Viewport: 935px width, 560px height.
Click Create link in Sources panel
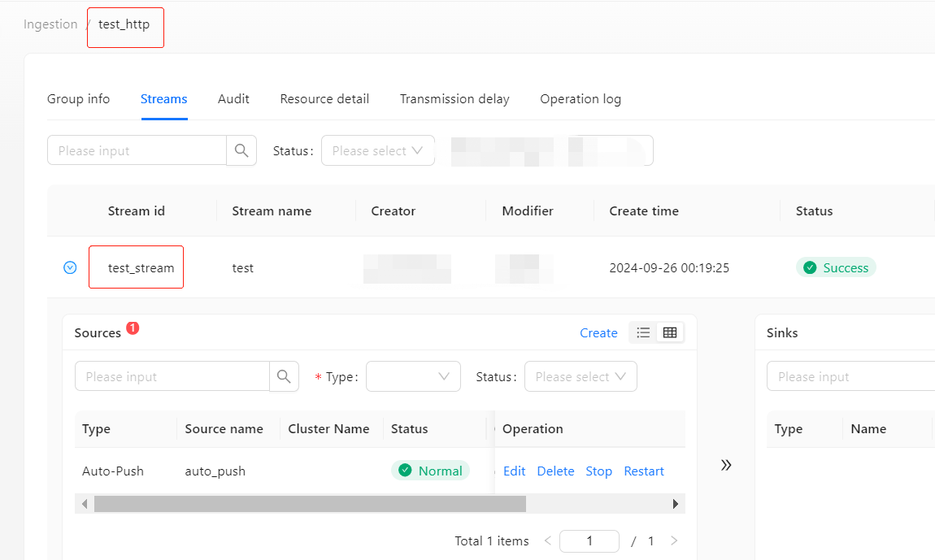click(598, 332)
